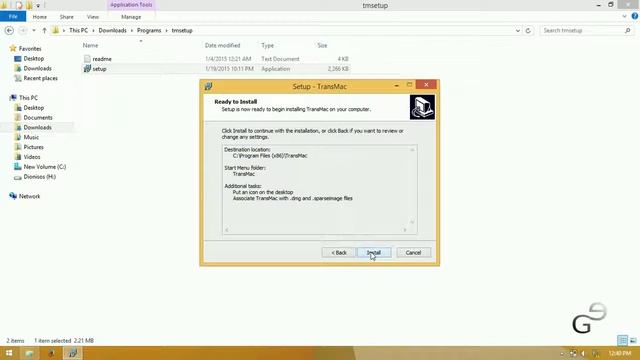Click the setup application file icon
The image size is (640, 360).
coord(87,69)
